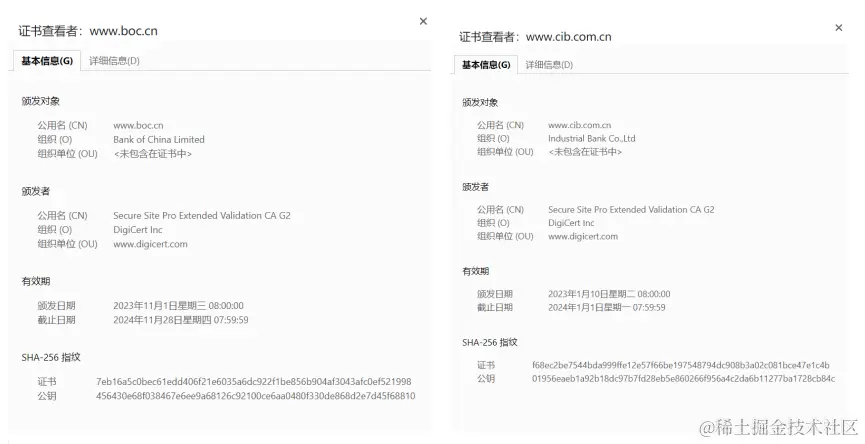Click issue date 2023年1月10日星期二 08:00:00
The image size is (865, 444).
click(609, 294)
